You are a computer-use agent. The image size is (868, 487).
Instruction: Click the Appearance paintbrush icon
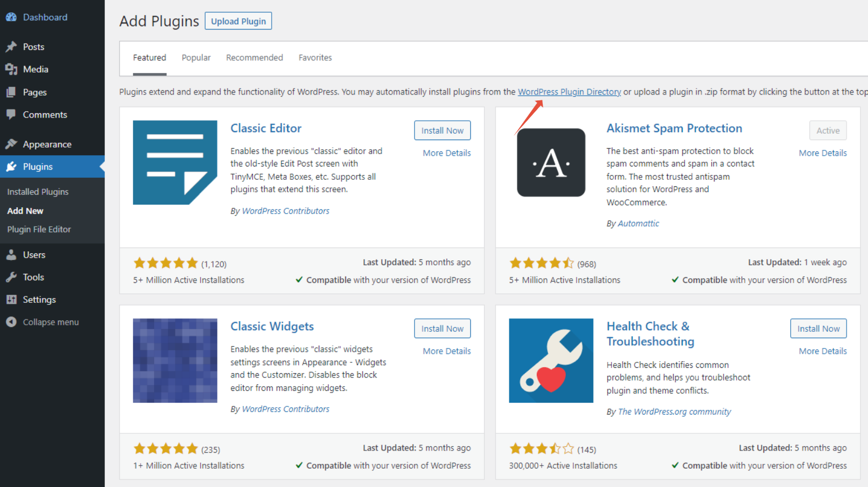[11, 144]
